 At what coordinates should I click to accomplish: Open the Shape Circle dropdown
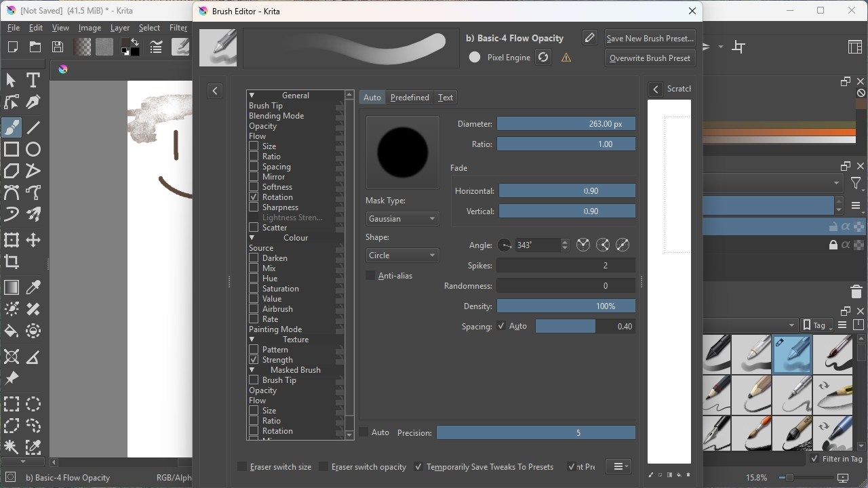pyautogui.click(x=402, y=255)
